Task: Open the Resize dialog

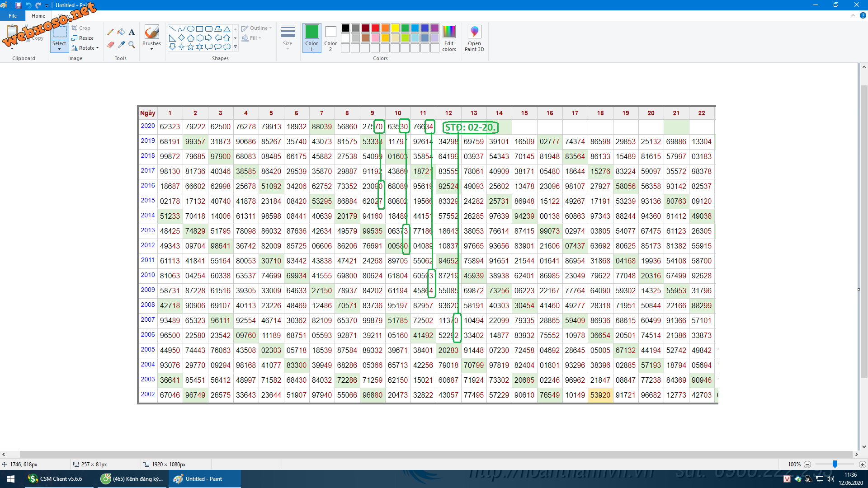Action: click(x=82, y=38)
